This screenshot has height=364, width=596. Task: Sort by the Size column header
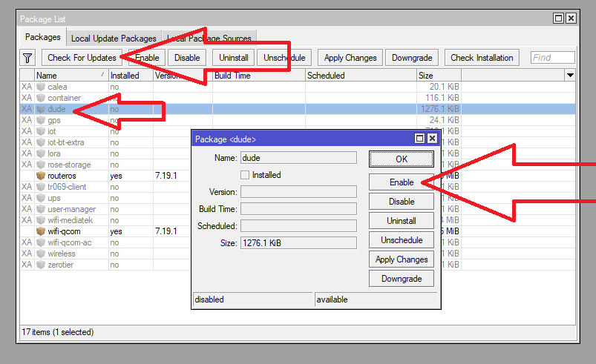[x=439, y=75]
